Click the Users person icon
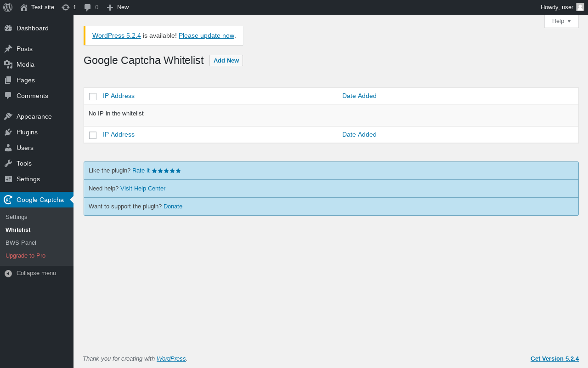Viewport: 588px width, 368px height. point(8,148)
